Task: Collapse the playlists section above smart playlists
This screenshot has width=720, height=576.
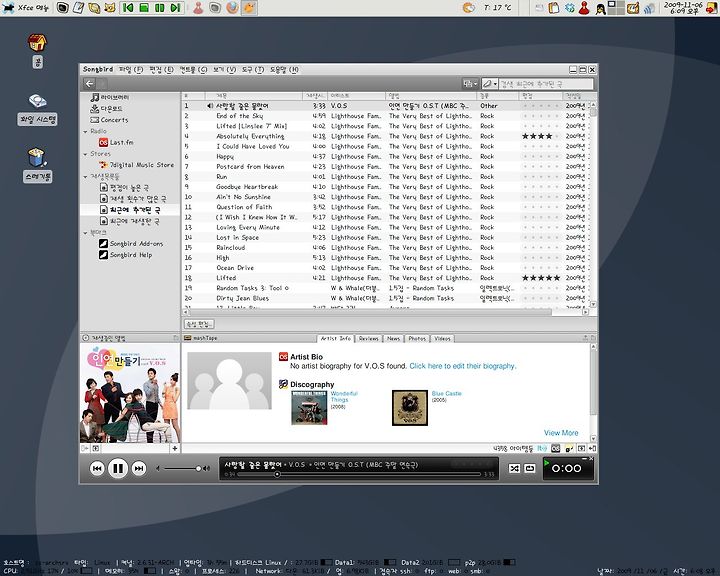Action: click(x=85, y=176)
